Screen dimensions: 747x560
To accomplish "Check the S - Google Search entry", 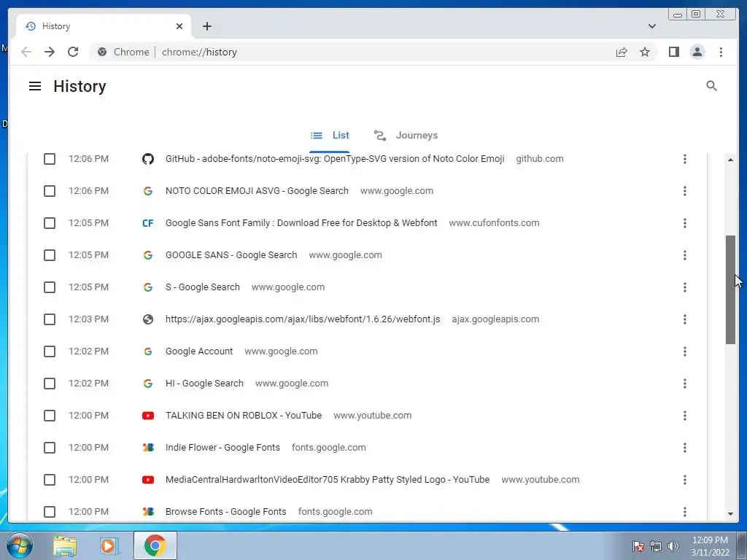I will tap(50, 287).
